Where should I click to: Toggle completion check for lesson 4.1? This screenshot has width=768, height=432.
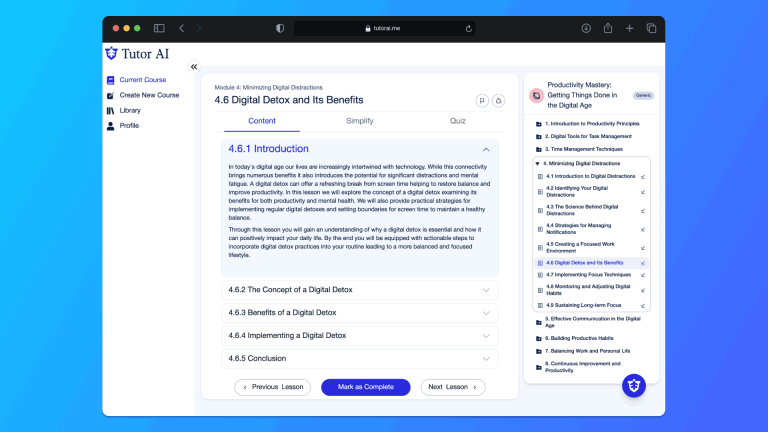tap(643, 176)
